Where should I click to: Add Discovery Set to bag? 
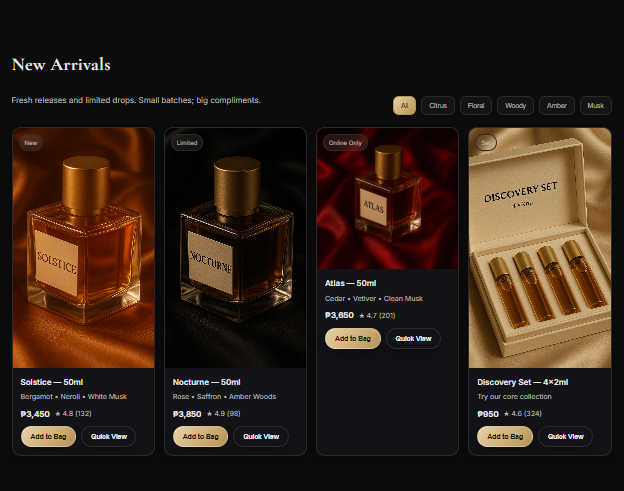coord(505,436)
